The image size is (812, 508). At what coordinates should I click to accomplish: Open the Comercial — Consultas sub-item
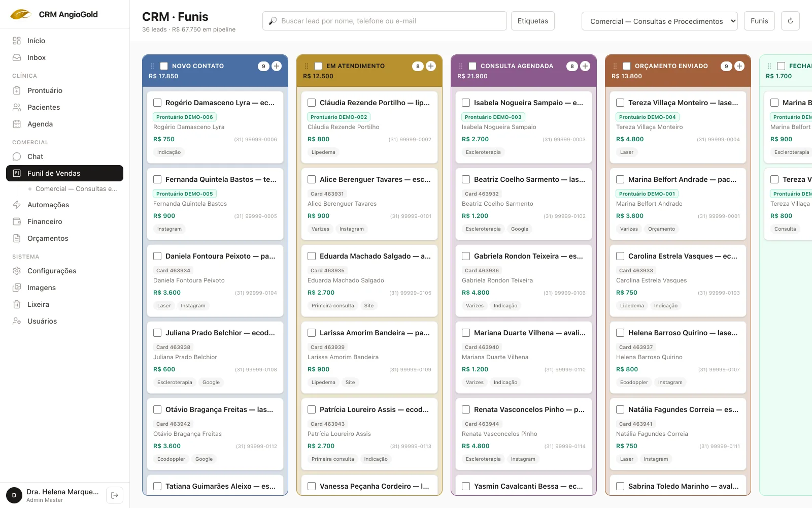[x=73, y=188]
